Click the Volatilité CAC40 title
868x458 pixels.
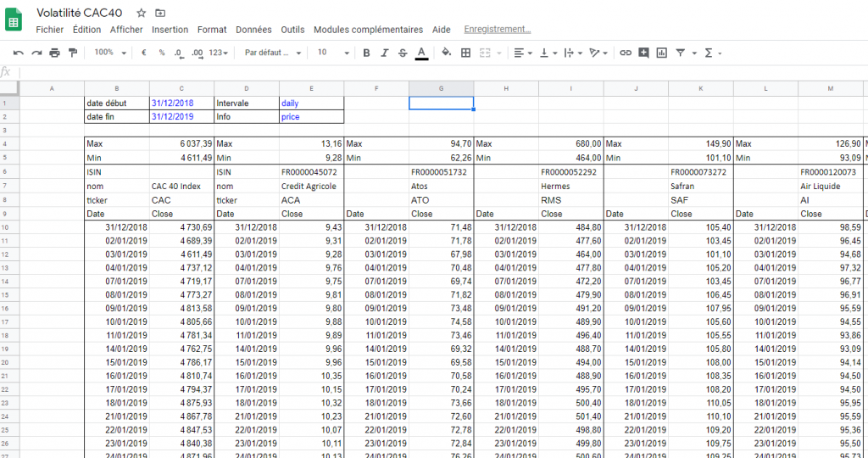point(79,13)
